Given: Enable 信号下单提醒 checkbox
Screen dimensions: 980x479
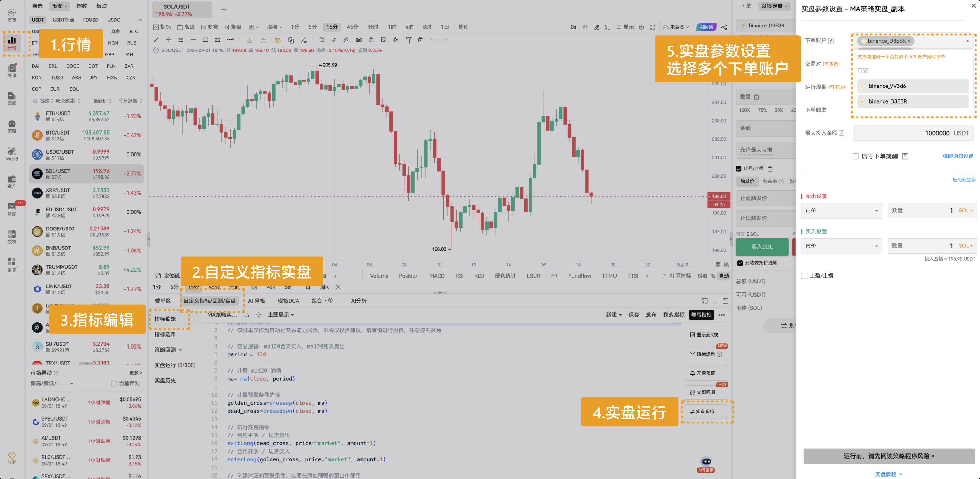Looking at the screenshot, I should (856, 156).
